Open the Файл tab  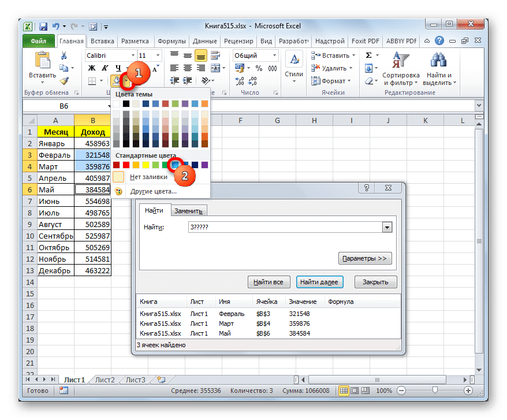pyautogui.click(x=39, y=41)
